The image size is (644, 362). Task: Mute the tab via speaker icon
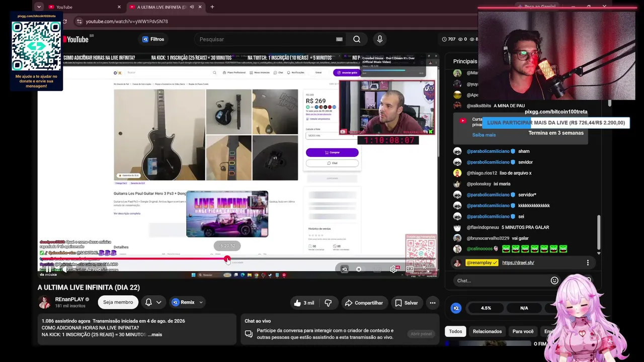(x=192, y=7)
